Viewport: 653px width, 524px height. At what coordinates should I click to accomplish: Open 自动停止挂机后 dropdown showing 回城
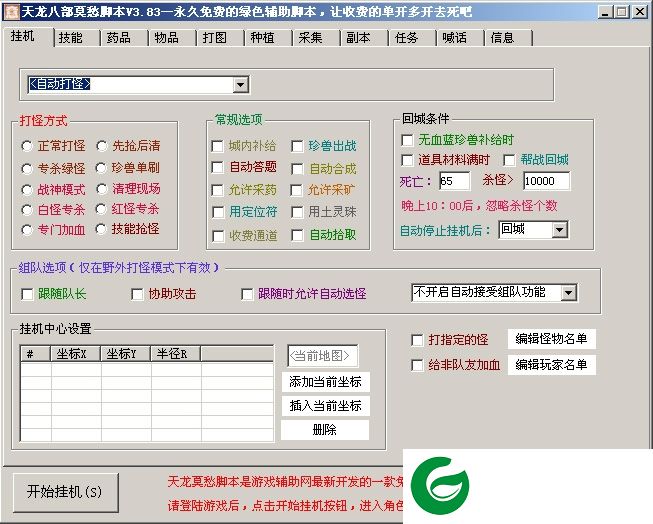(x=559, y=230)
